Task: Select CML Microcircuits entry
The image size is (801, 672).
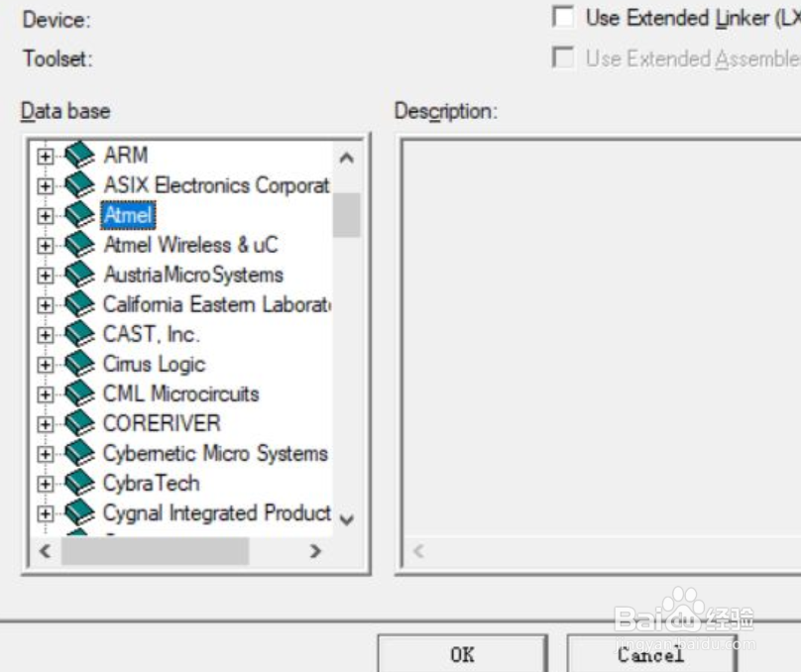Action: click(181, 393)
